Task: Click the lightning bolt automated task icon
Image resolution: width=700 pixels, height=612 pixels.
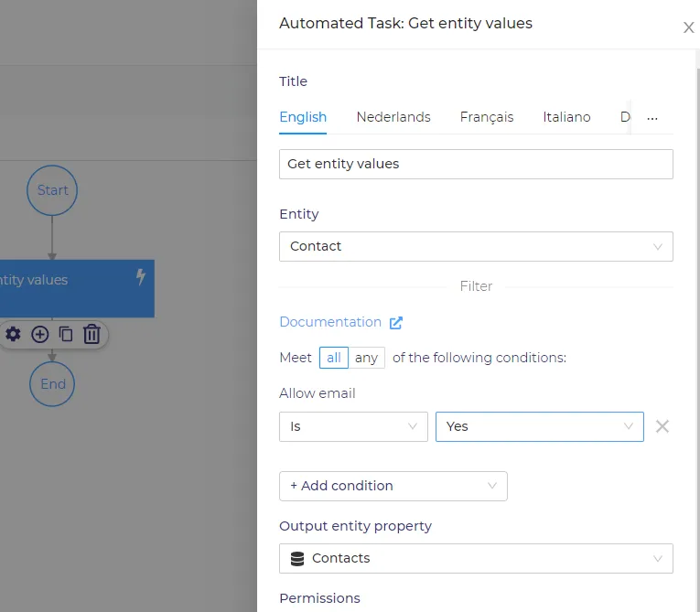Action: pyautogui.click(x=141, y=277)
